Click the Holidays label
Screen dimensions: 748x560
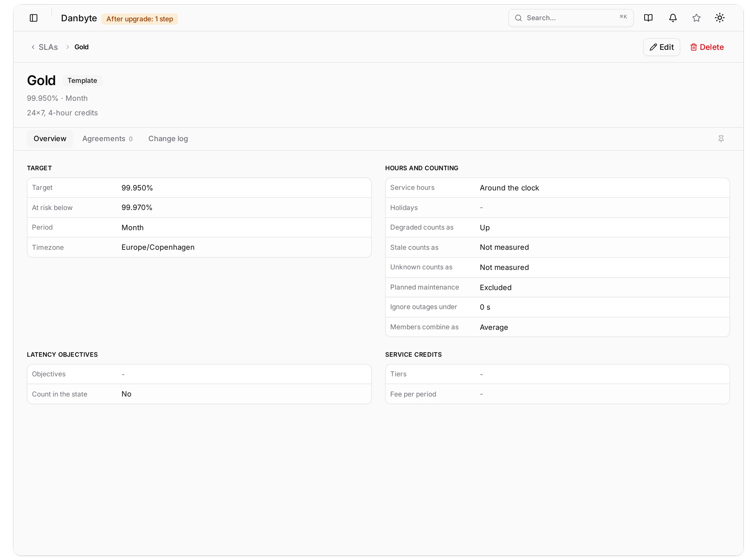404,208
